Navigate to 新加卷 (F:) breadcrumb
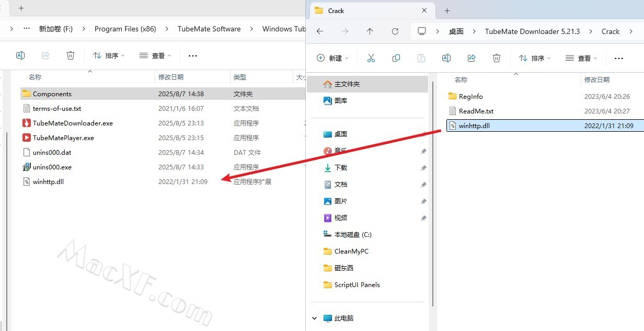Screen dimensions: 644x331 (56, 29)
